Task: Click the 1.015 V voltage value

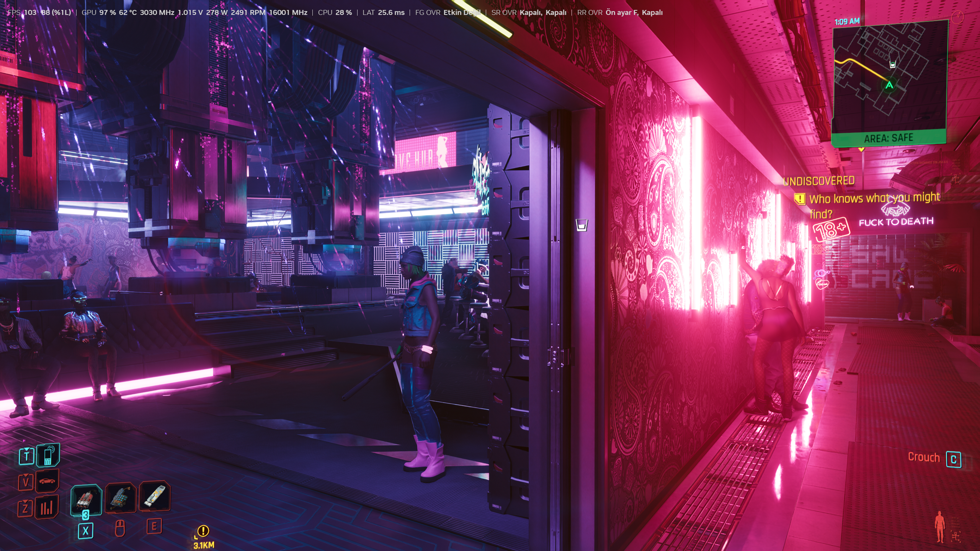Action: [x=190, y=12]
